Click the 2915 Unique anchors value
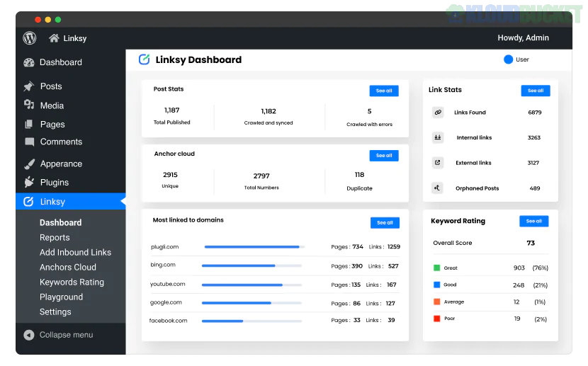 [x=170, y=175]
